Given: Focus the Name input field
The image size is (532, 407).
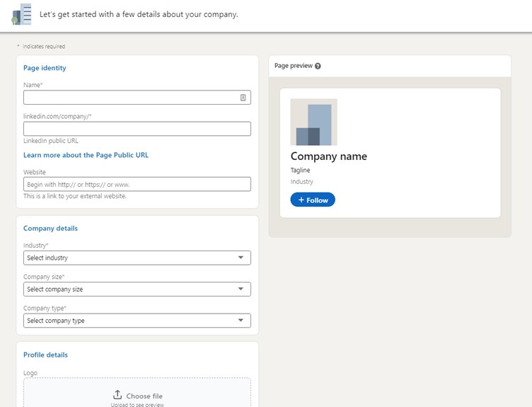Looking at the screenshot, I should (137, 98).
